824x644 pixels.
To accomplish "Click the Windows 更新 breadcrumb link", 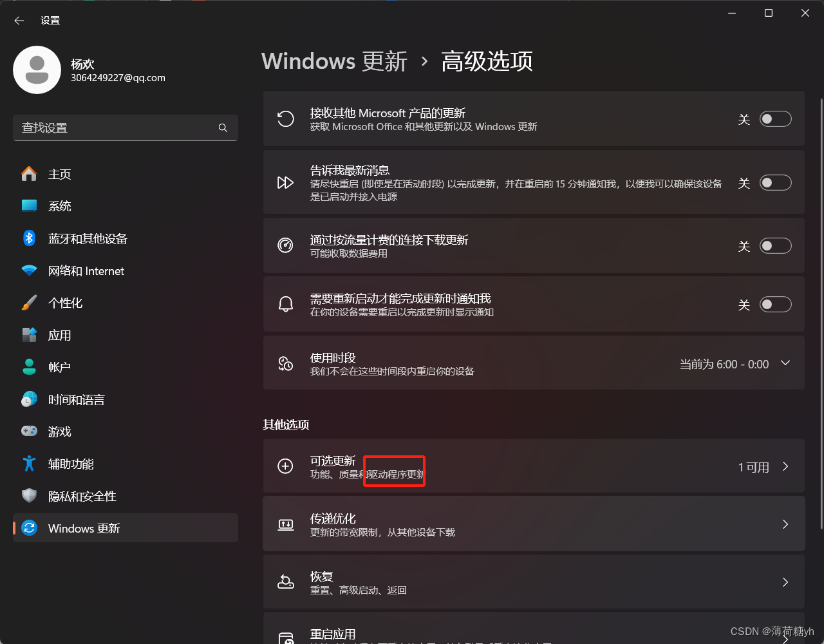I will [334, 61].
